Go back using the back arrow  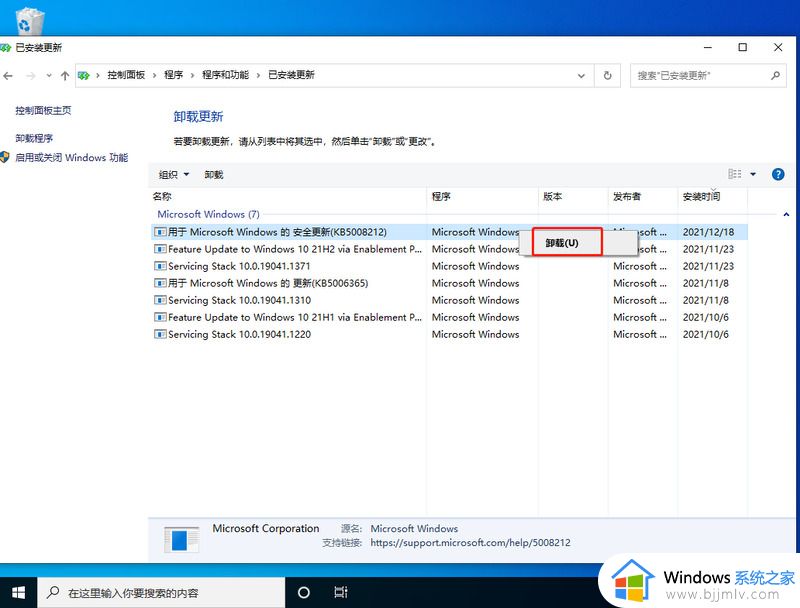point(8,76)
